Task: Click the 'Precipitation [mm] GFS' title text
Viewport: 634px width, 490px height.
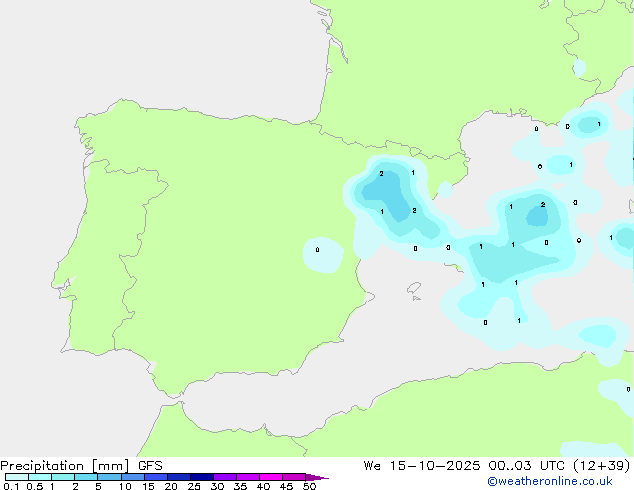Action: 81,466
